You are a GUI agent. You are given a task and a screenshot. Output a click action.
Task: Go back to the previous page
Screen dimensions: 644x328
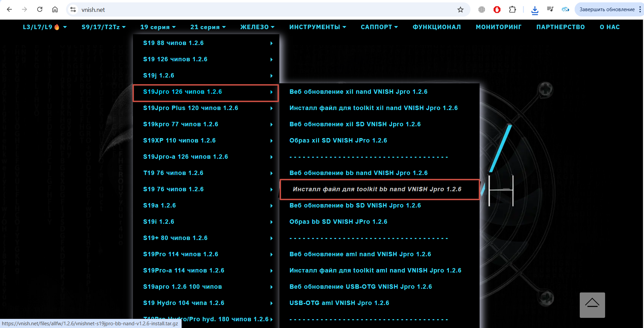coord(9,9)
